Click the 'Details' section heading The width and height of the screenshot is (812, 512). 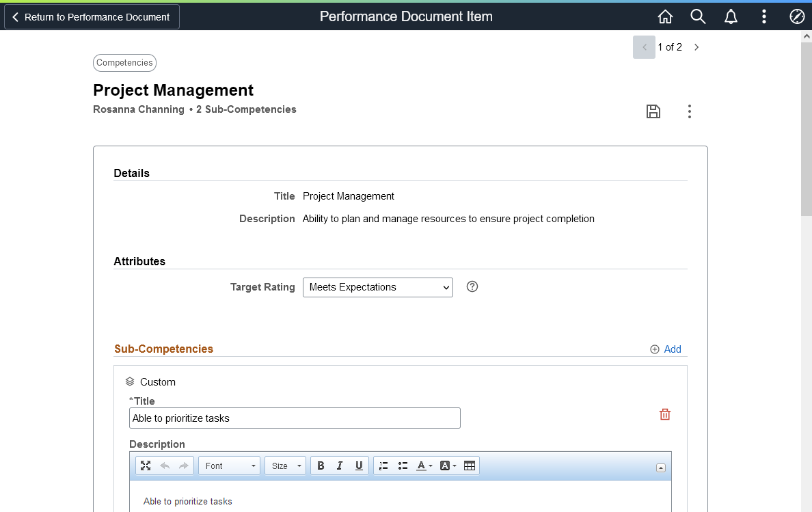131,173
